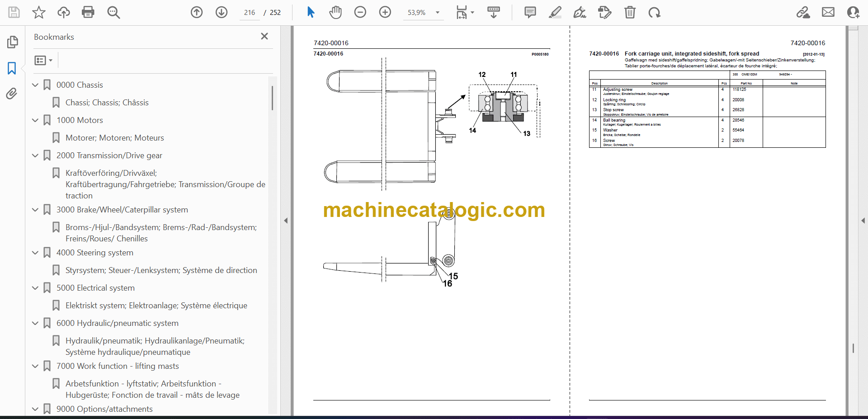The height and width of the screenshot is (419, 868).
Task: Open the bookmarks options dropdown menu
Action: [x=43, y=60]
